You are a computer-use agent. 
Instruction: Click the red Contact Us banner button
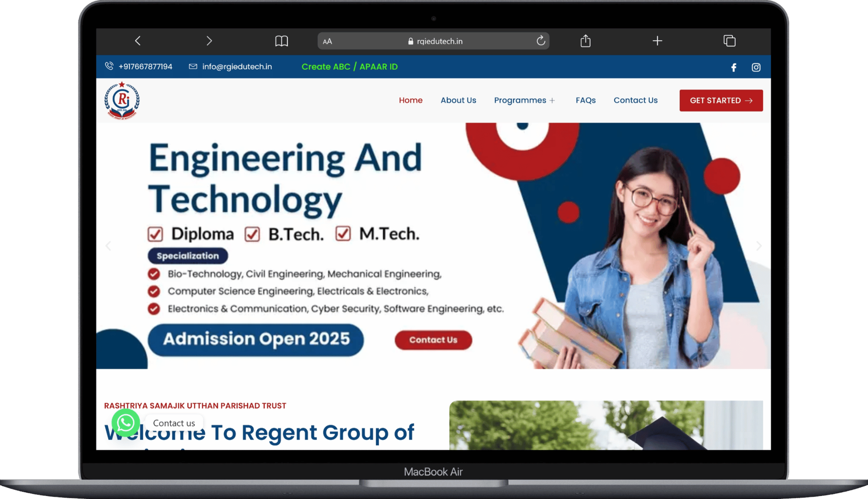tap(433, 340)
